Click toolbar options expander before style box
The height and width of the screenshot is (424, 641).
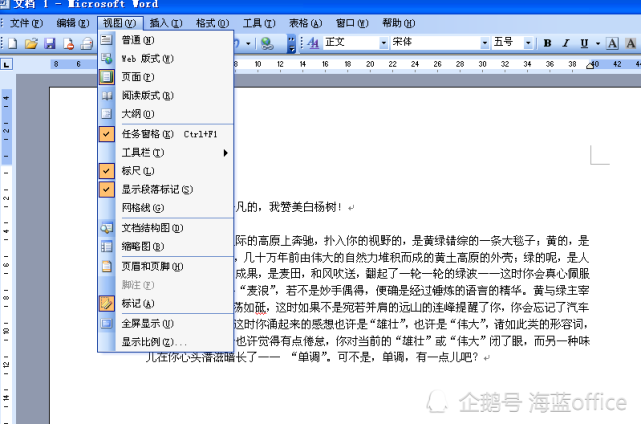(x=291, y=43)
